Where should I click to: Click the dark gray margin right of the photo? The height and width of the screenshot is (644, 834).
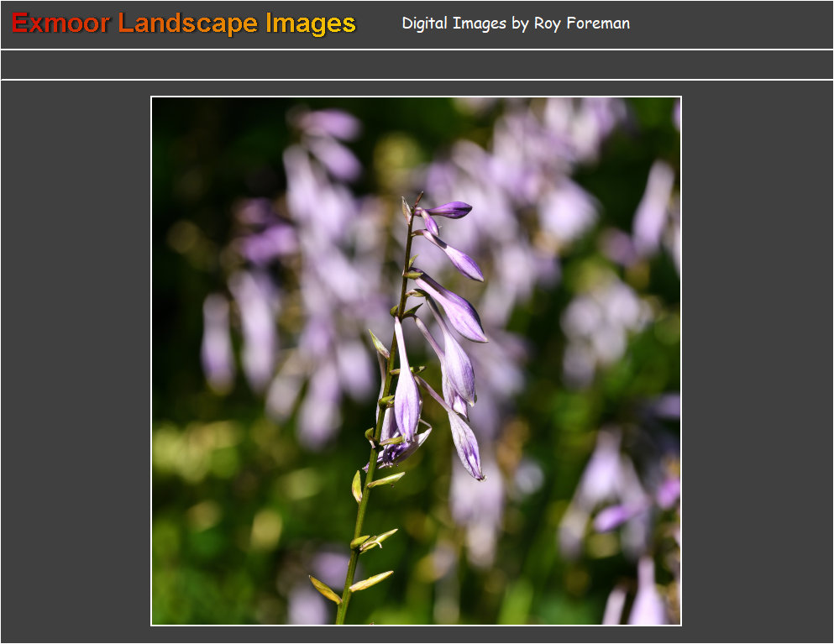[756, 361]
